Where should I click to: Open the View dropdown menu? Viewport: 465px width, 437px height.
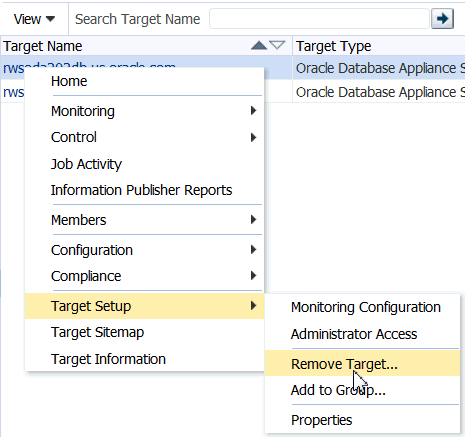[34, 19]
